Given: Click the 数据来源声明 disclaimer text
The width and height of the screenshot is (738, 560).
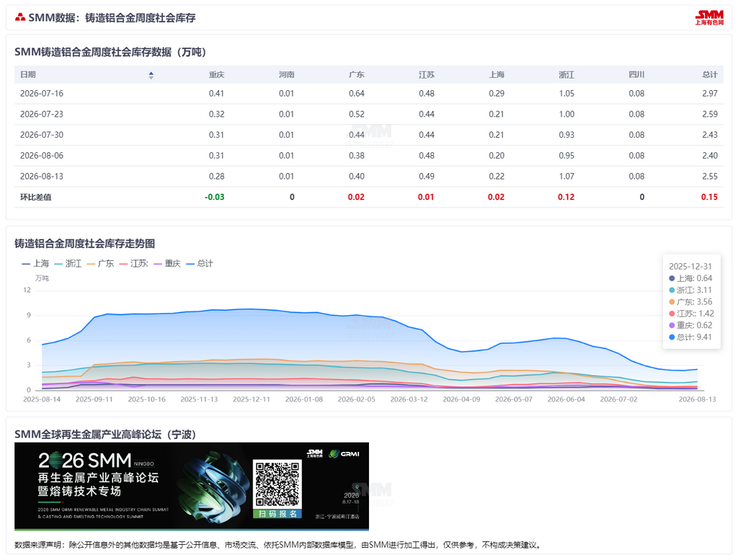Looking at the screenshot, I should click(x=279, y=545).
